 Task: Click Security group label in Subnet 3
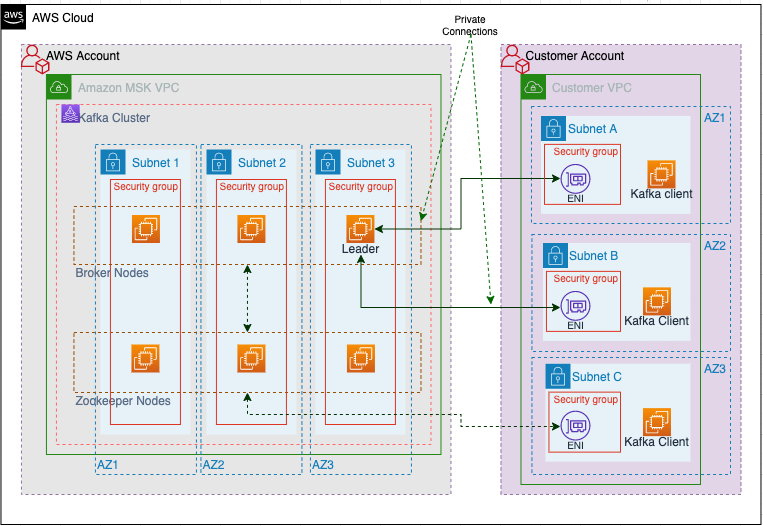tap(361, 186)
